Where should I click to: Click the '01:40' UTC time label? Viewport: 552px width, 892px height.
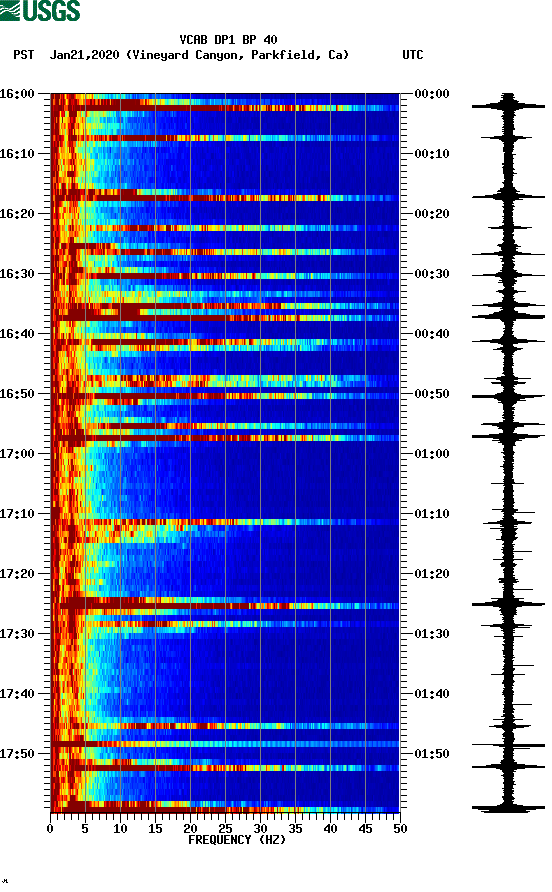[x=432, y=694]
